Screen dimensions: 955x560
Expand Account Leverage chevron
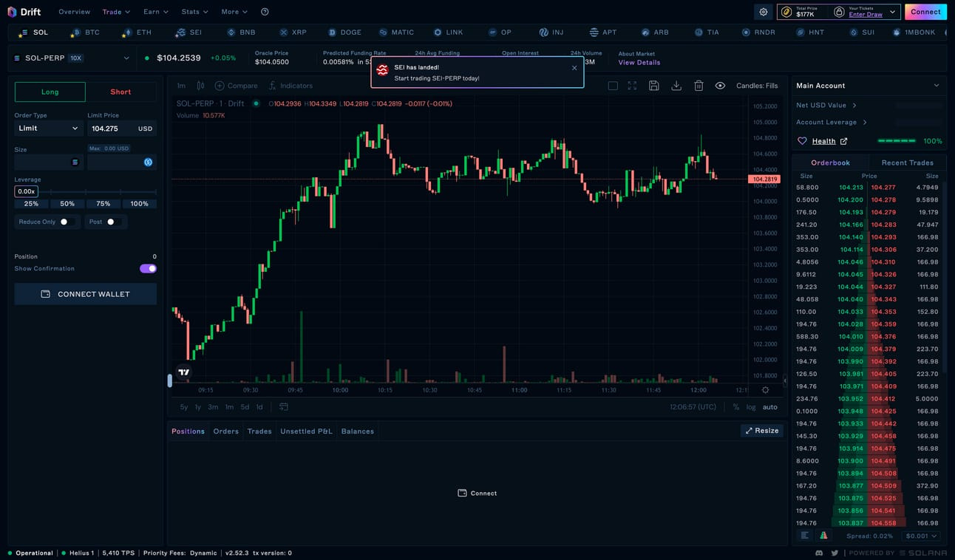pos(865,122)
